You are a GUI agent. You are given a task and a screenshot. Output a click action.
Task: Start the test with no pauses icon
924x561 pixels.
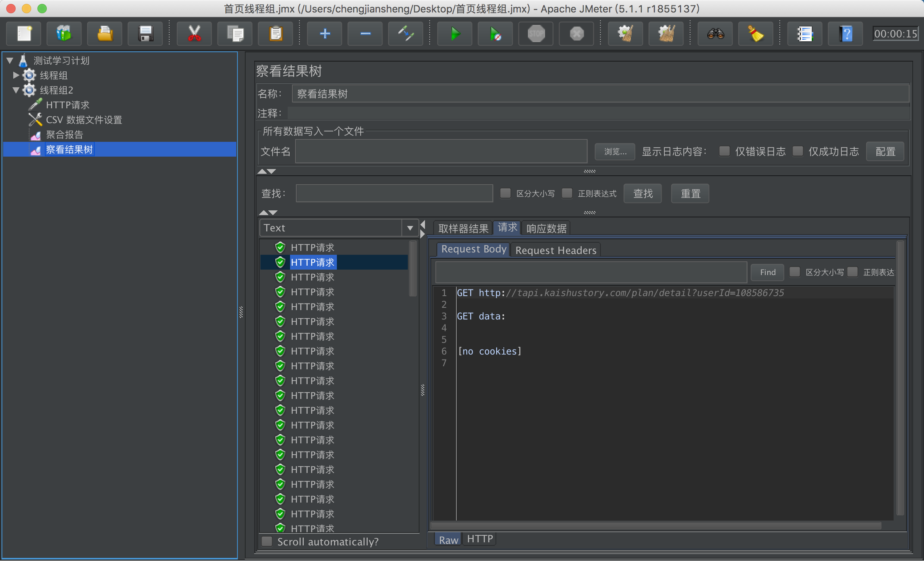(495, 34)
